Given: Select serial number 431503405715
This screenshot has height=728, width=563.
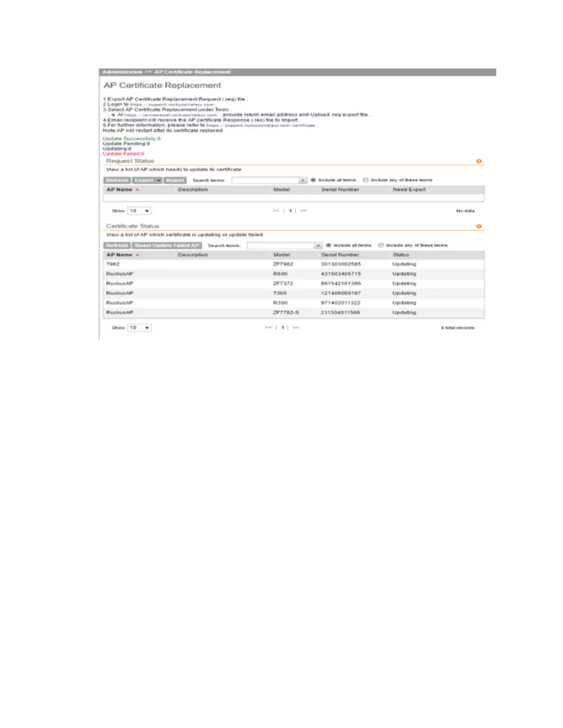Looking at the screenshot, I should [341, 274].
